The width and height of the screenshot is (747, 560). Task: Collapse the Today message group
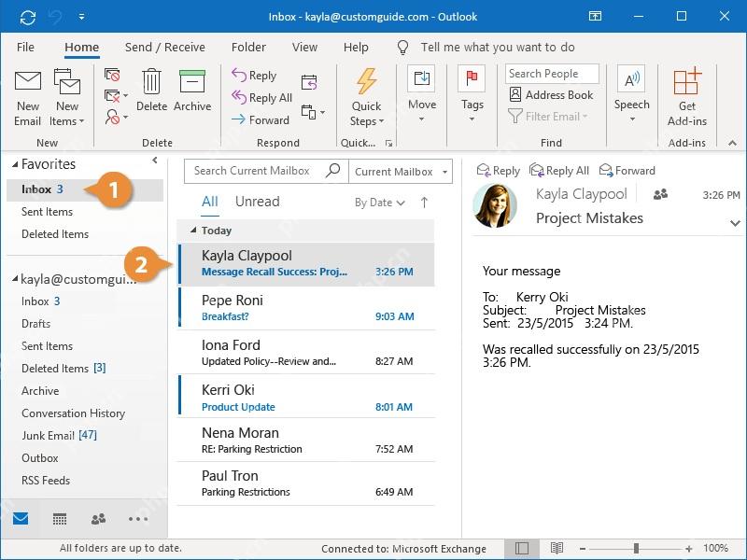click(x=193, y=230)
